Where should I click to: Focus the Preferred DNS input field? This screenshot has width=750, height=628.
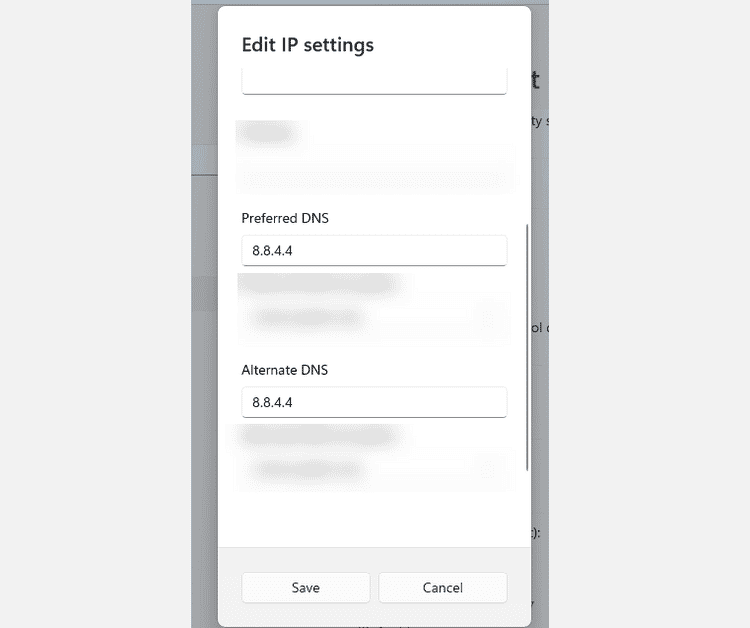pyautogui.click(x=374, y=251)
